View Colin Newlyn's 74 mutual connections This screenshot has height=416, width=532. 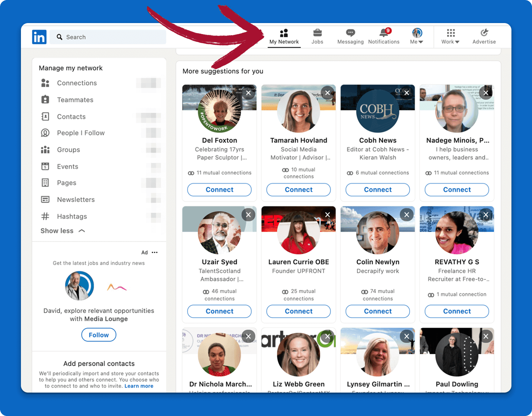coord(378,295)
